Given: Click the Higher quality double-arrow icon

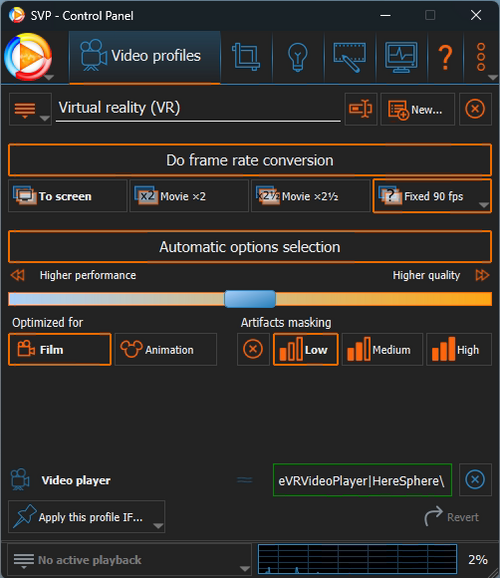Looking at the screenshot, I should click(482, 275).
